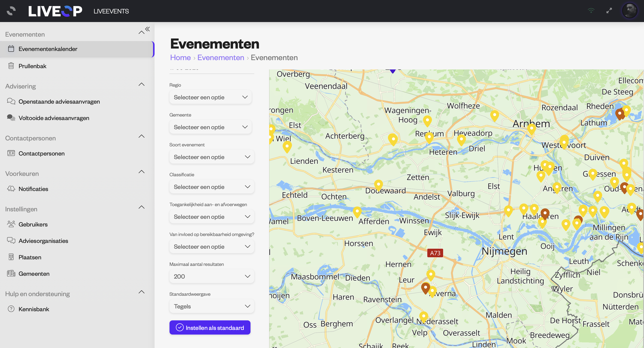Follow the purple Evenementen breadcrumb link

(221, 58)
